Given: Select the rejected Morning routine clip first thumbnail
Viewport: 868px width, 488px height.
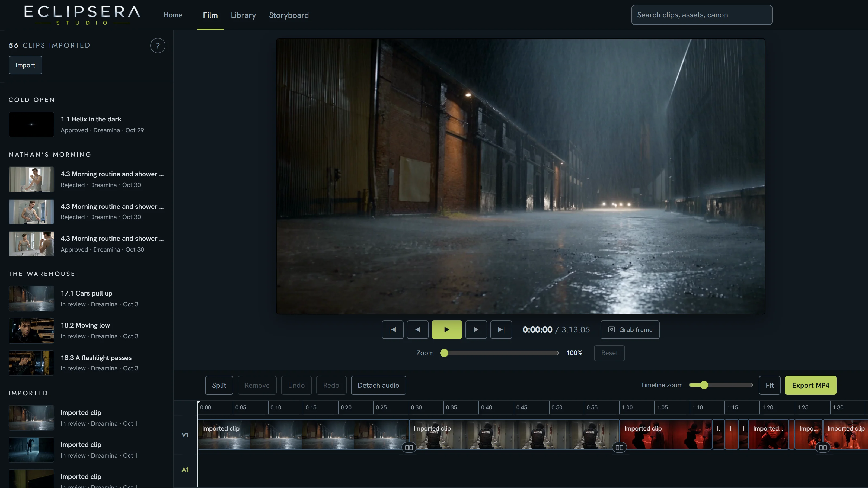Looking at the screenshot, I should pyautogui.click(x=31, y=179).
